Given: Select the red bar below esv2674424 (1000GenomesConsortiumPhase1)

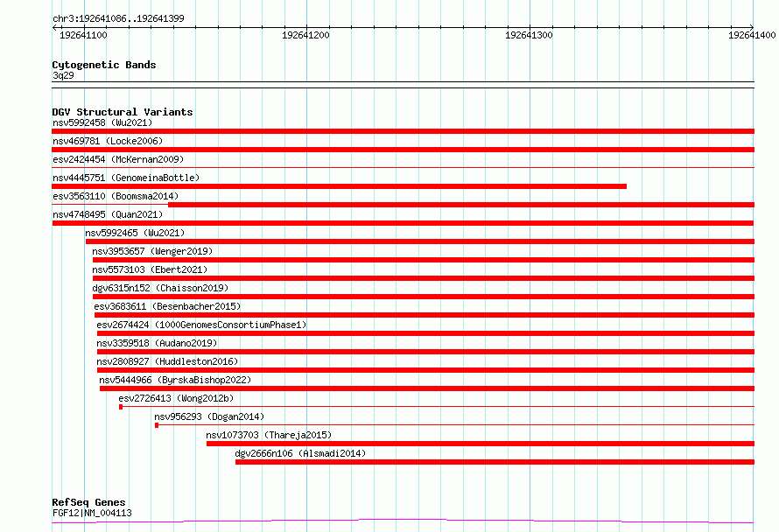Looking at the screenshot, I should [x=425, y=333].
